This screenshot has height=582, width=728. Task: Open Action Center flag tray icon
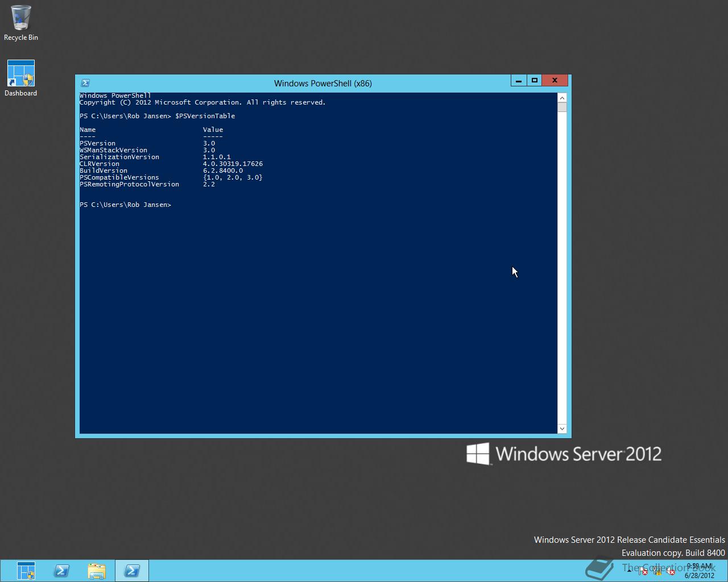[x=643, y=571]
